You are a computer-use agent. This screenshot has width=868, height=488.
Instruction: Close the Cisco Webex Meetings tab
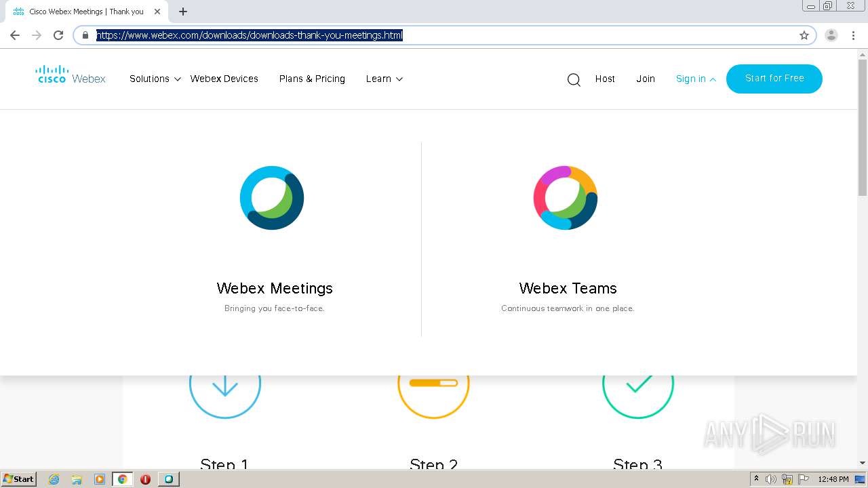click(x=157, y=12)
